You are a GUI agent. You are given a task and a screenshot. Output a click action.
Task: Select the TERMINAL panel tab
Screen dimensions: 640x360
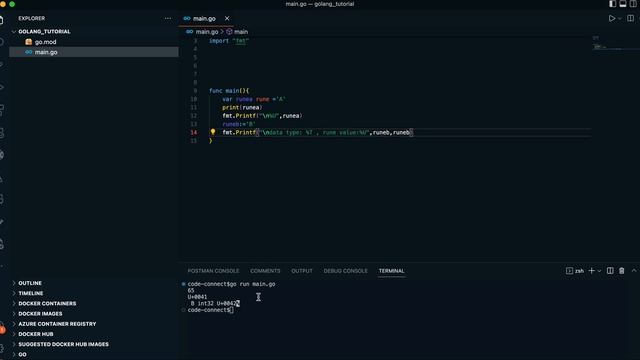click(x=391, y=271)
